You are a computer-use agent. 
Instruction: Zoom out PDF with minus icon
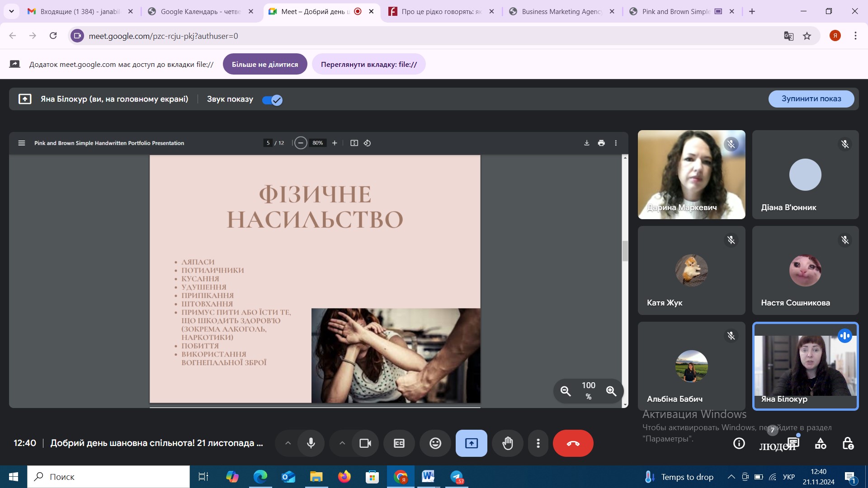(301, 143)
